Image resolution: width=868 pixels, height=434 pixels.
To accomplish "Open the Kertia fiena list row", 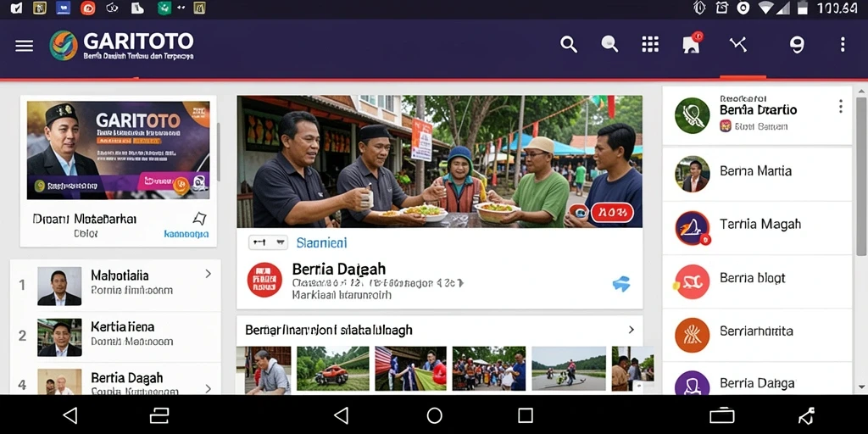I will 115,336.
